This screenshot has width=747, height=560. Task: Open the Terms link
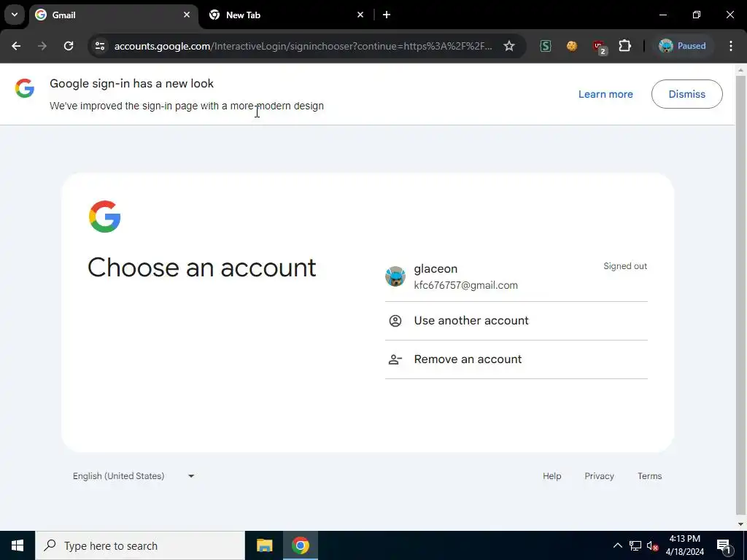pos(650,475)
